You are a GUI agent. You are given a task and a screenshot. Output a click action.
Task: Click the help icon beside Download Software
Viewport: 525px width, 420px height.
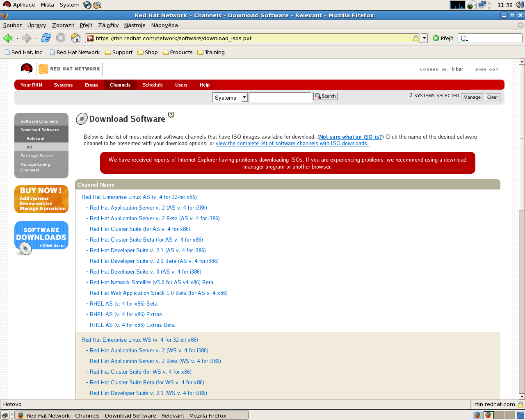(171, 115)
